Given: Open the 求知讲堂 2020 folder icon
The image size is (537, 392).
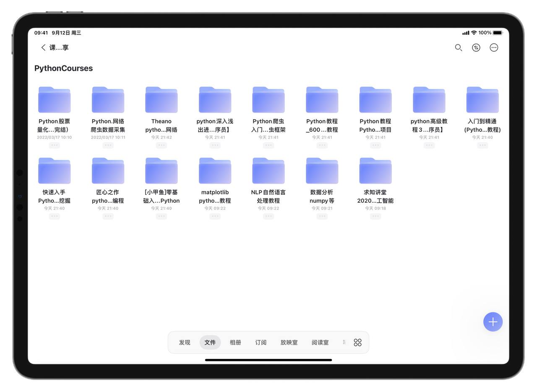Looking at the screenshot, I should coord(375,171).
